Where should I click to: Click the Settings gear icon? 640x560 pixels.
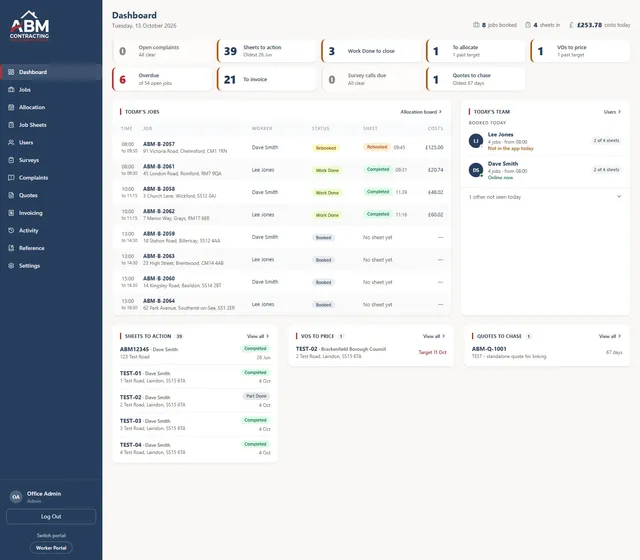click(11, 265)
